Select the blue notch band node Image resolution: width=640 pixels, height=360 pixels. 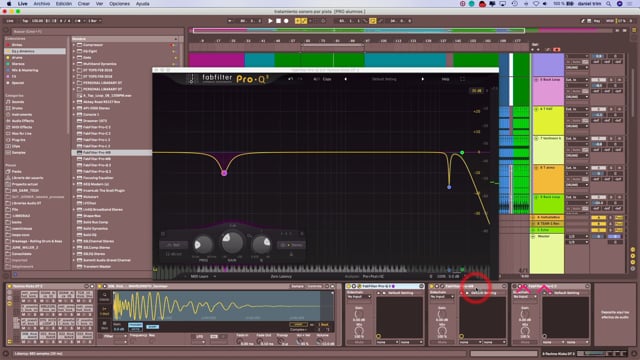pos(449,187)
